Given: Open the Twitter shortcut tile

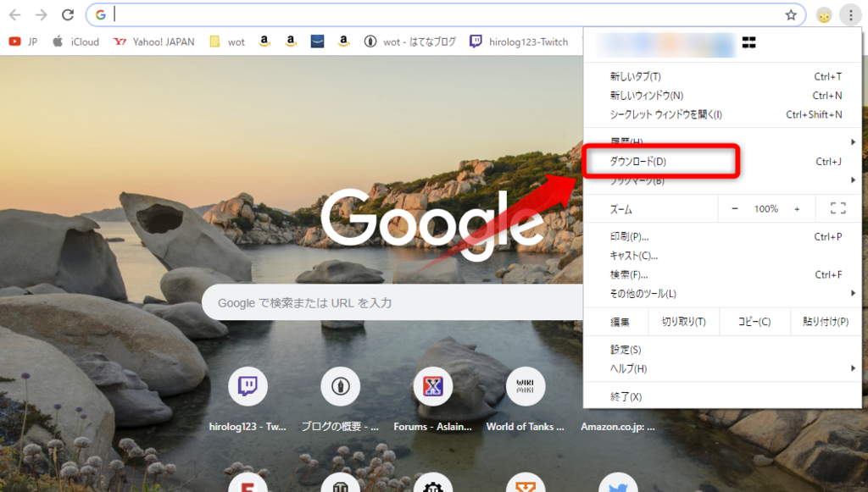Looking at the screenshot, I should pos(618,484).
